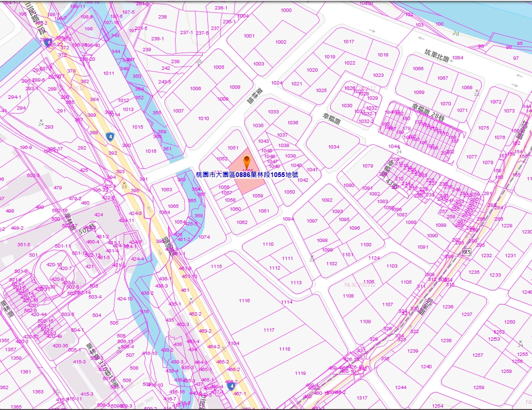Select parcel 1116 on the map
The height and width of the screenshot is (410, 532).
pyautogui.click(x=244, y=301)
